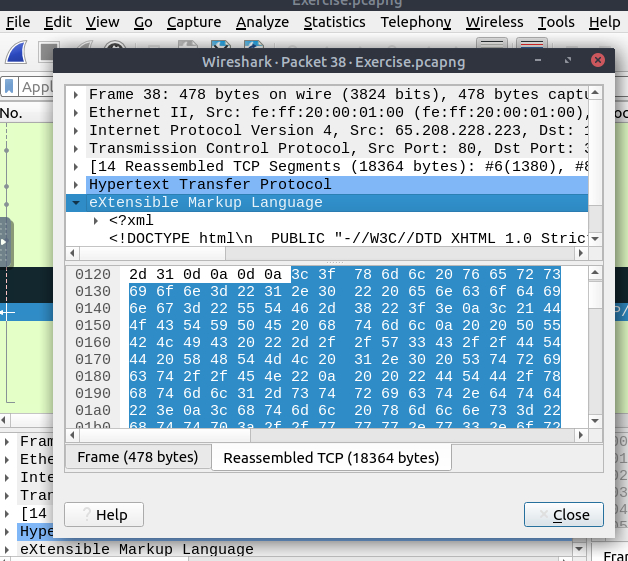Expand Internet row in main window details

tap(7, 478)
